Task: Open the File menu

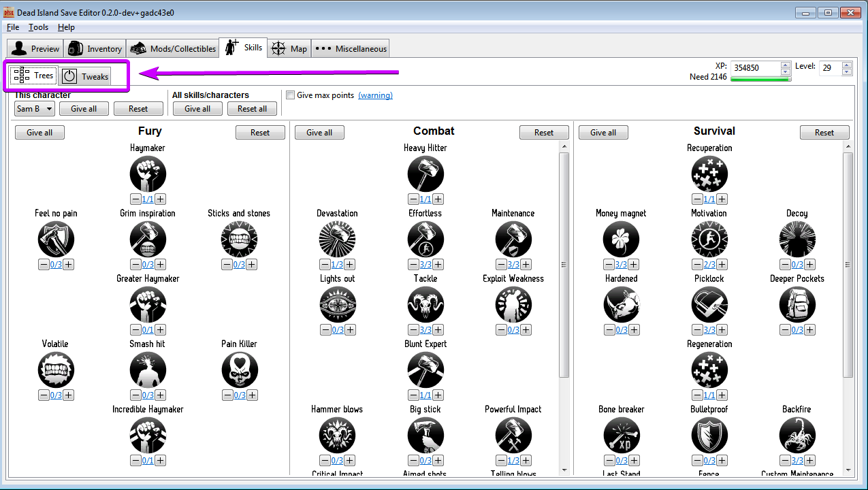Action: pyautogui.click(x=13, y=27)
